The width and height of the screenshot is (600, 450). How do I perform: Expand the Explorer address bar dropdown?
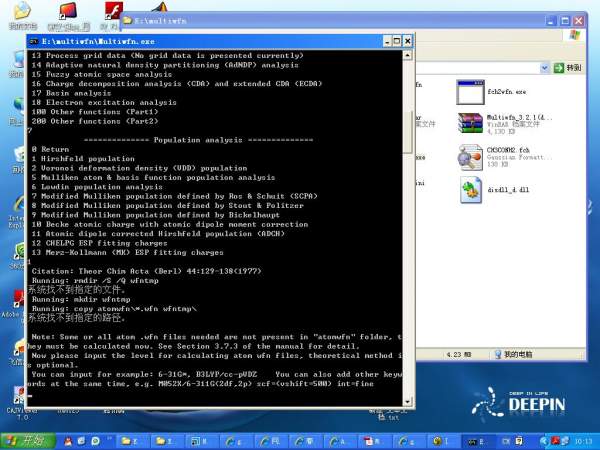pyautogui.click(x=545, y=68)
